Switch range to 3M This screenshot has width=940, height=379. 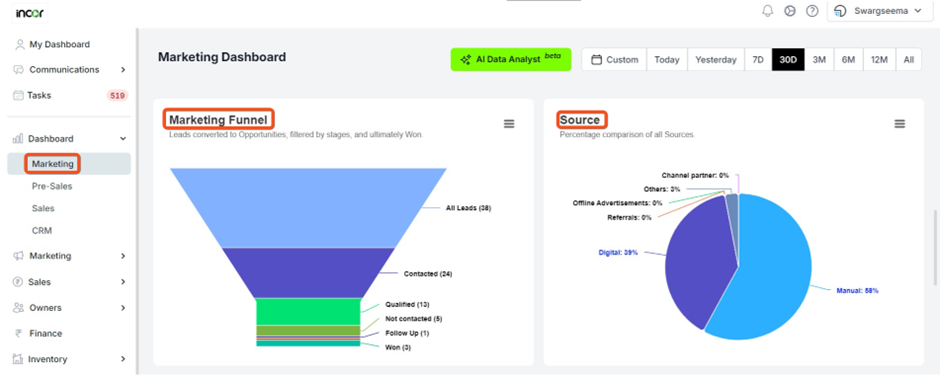[819, 60]
